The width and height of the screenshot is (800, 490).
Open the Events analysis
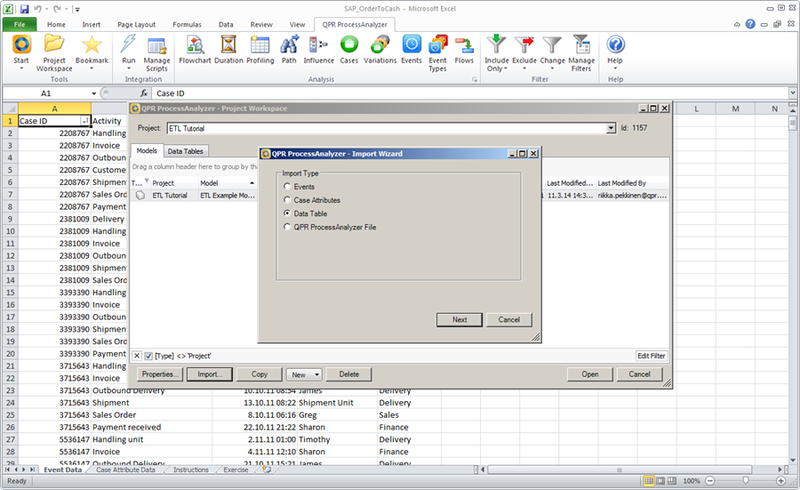411,50
